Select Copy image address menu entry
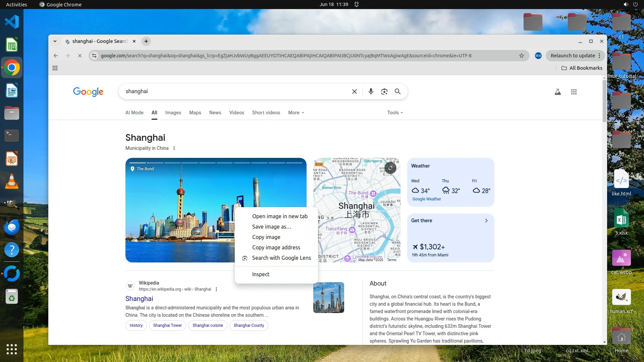 tap(276, 247)
